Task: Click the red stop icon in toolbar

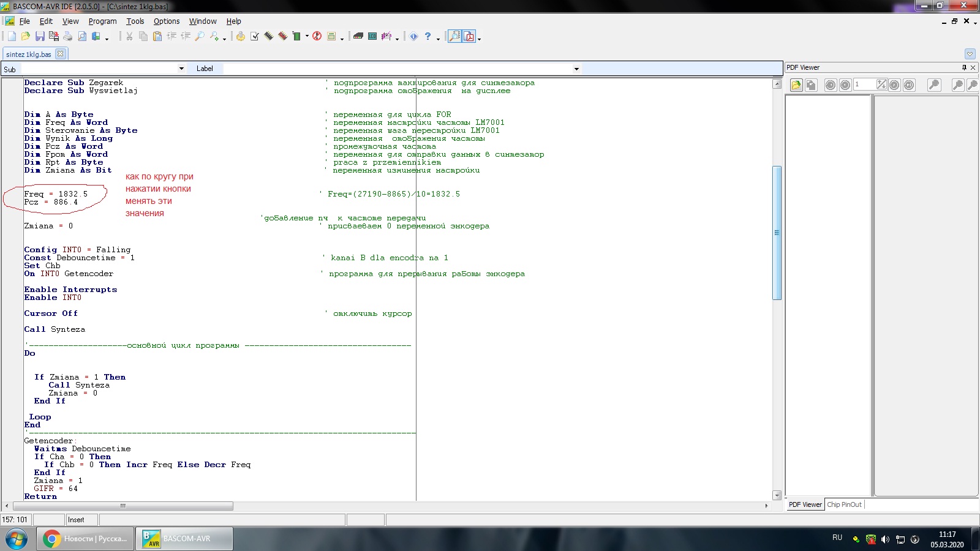Action: coord(317,37)
